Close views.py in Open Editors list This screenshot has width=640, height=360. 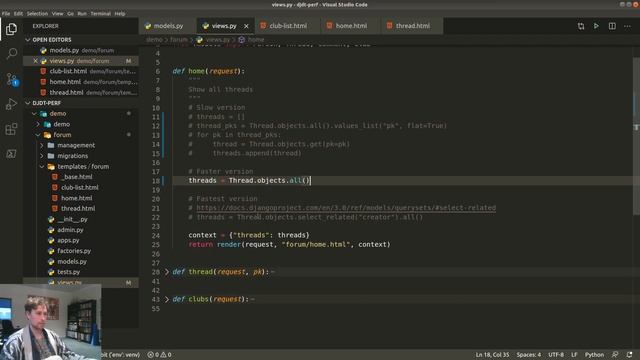[x=36, y=61]
